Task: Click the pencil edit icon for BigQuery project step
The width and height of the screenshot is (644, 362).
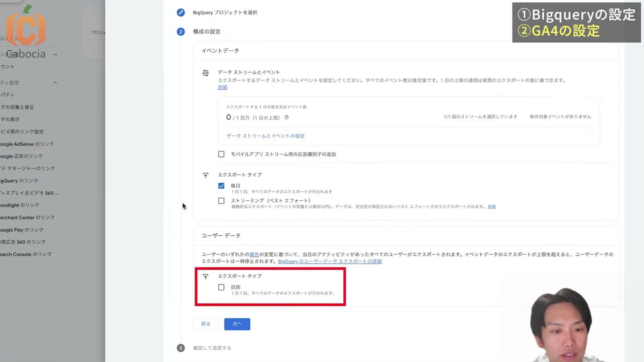Action: [x=180, y=12]
